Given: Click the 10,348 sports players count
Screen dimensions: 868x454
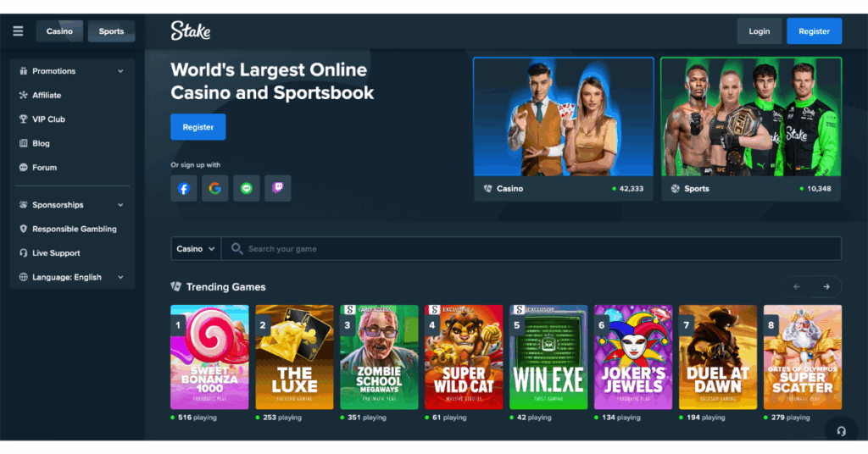Looking at the screenshot, I should coord(819,189).
